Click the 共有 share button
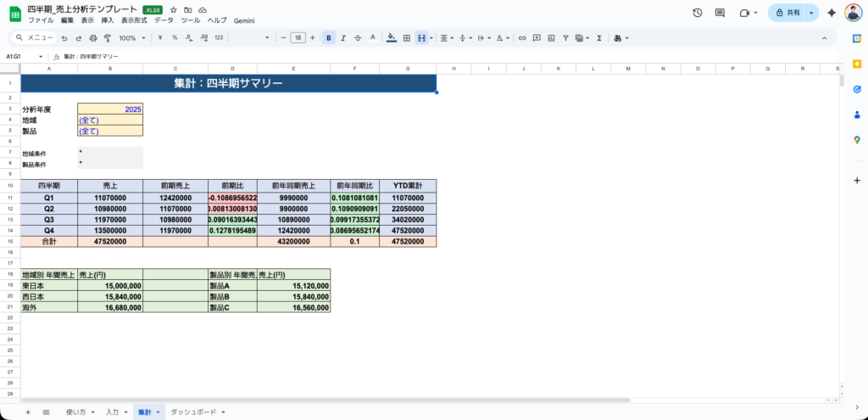 tap(787, 13)
